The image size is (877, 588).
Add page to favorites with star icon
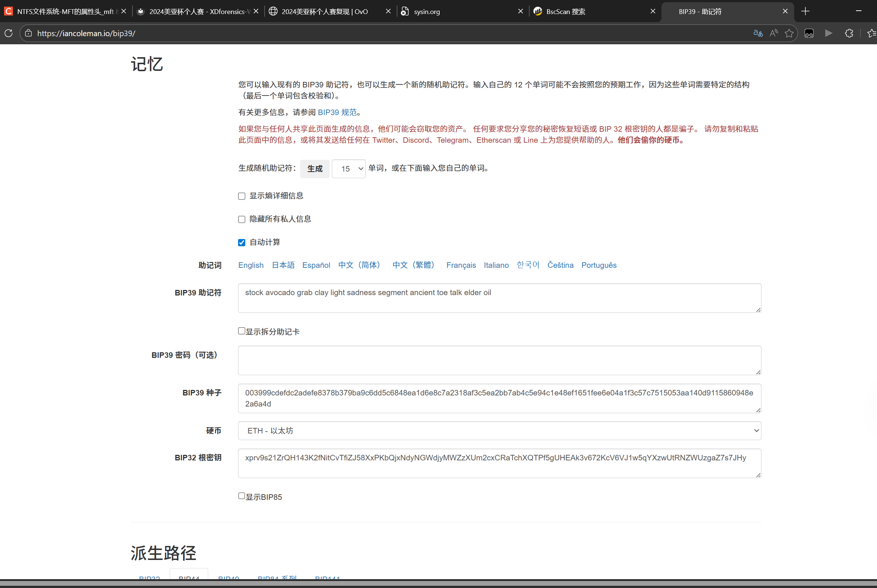pos(789,33)
